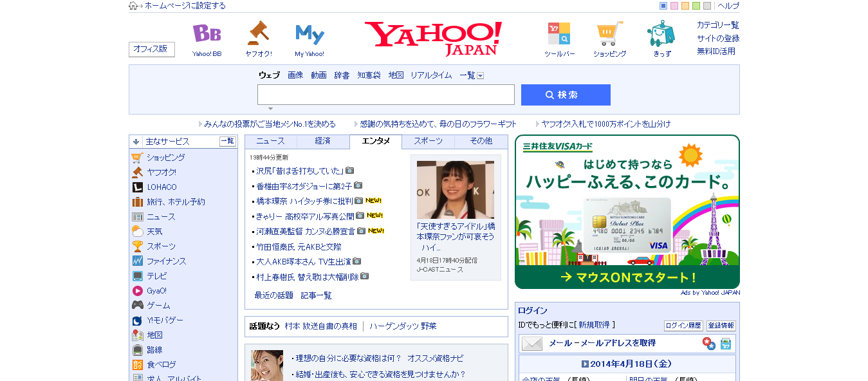Select the pink theme color swatch
Image resolution: width=868 pixels, height=381 pixels.
674,6
